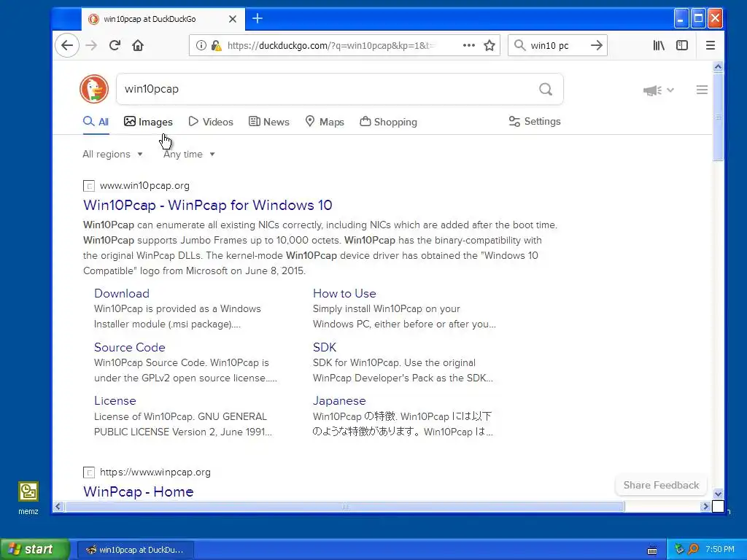Image resolution: width=747 pixels, height=560 pixels.
Task: Open the Japanese sitelink
Action: (339, 400)
